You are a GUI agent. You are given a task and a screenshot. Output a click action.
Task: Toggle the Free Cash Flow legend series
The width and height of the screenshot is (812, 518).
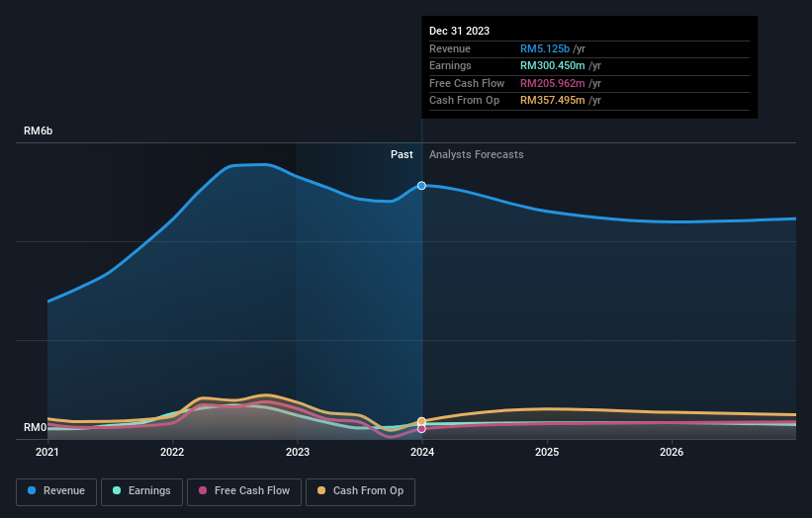point(244,491)
